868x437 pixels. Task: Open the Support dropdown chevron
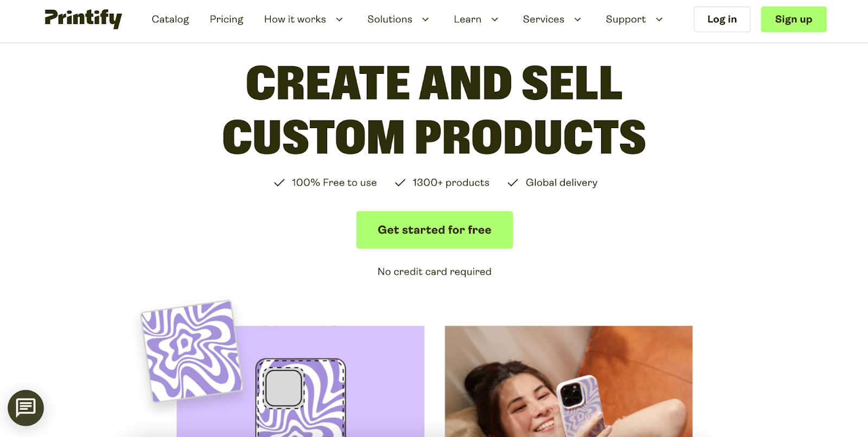tap(659, 20)
